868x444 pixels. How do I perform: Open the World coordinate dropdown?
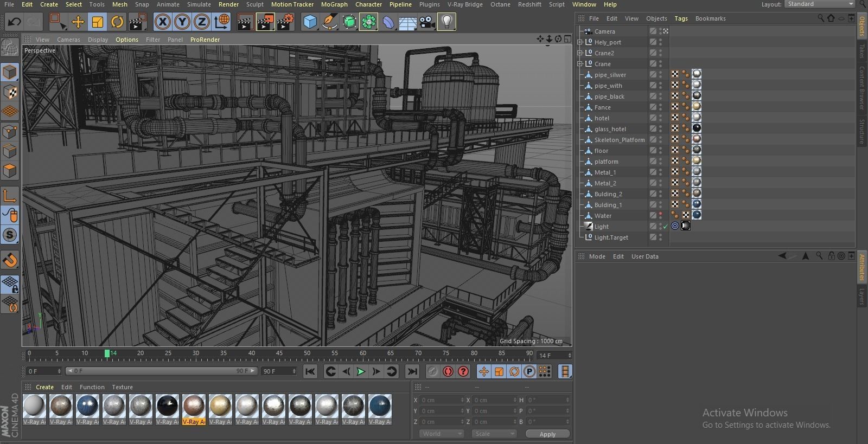[x=442, y=434]
